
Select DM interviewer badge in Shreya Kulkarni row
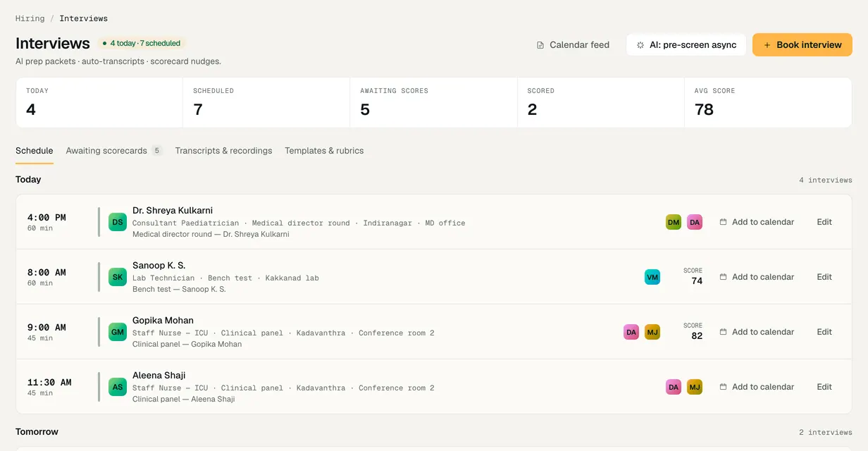point(674,222)
